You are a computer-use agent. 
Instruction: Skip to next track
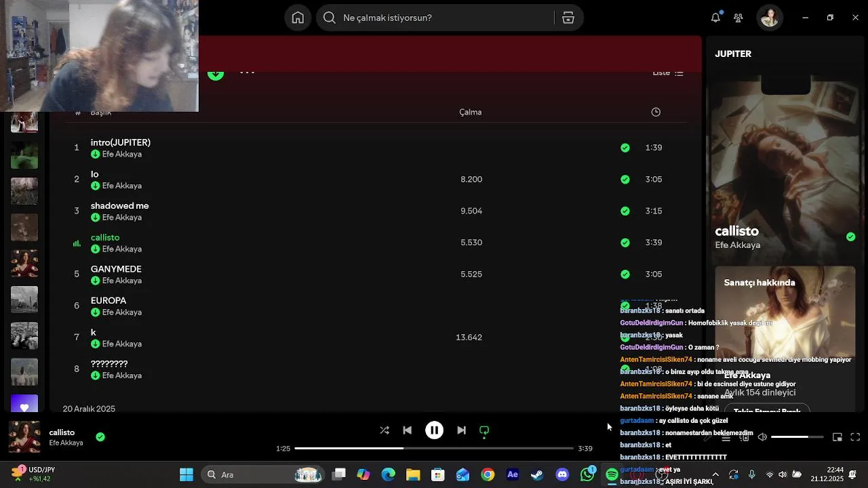pyautogui.click(x=461, y=430)
